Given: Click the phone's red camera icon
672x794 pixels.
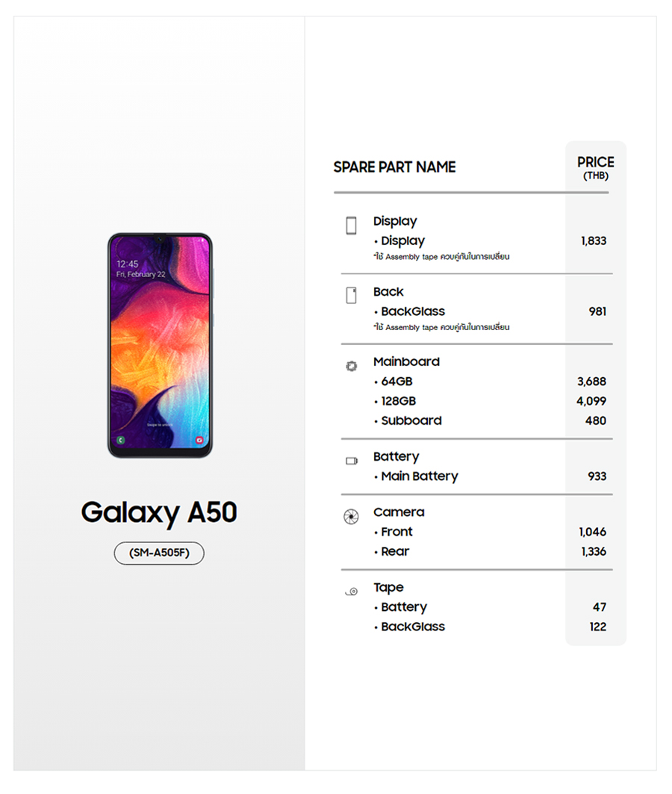Looking at the screenshot, I should tap(199, 441).
